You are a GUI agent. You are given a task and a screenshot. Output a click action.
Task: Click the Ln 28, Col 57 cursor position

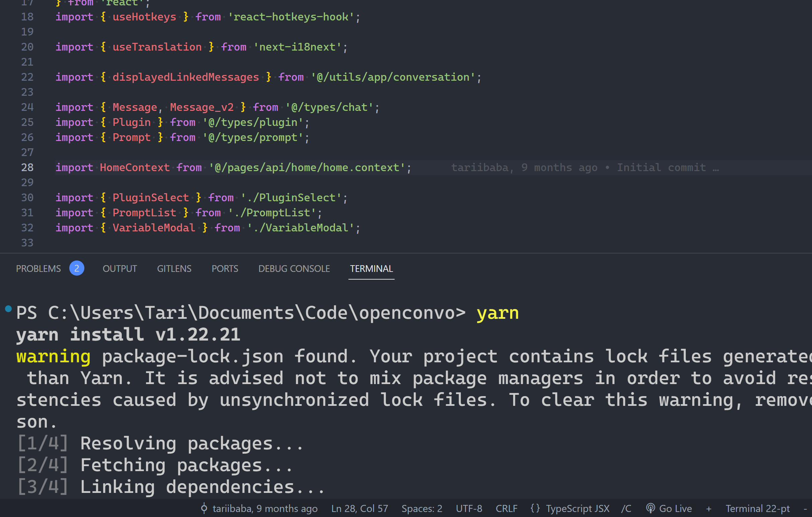point(359,508)
